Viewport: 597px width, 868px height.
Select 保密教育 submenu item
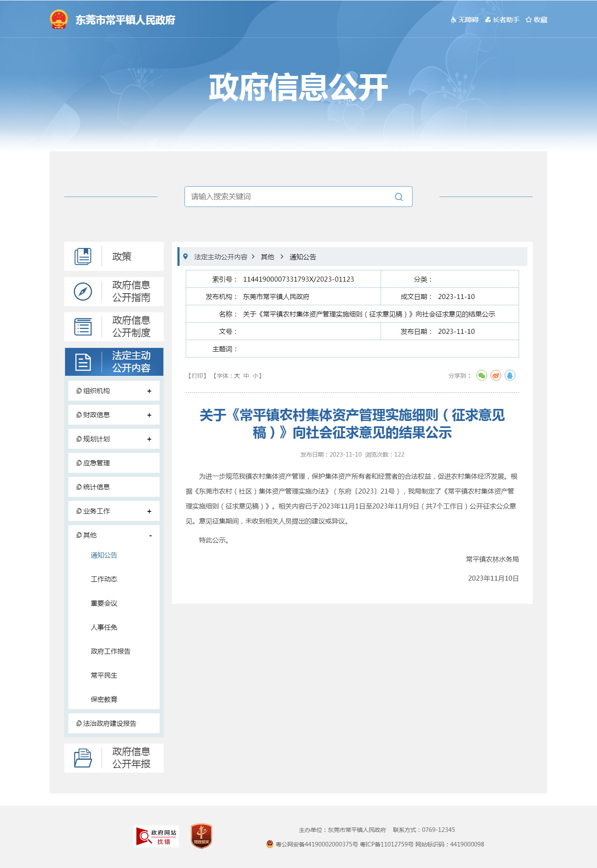tap(104, 700)
